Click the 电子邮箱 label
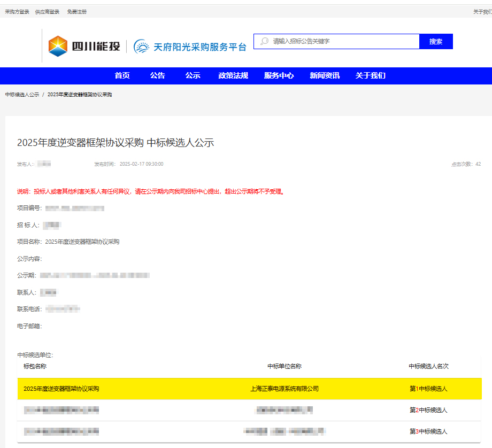 click(x=29, y=326)
